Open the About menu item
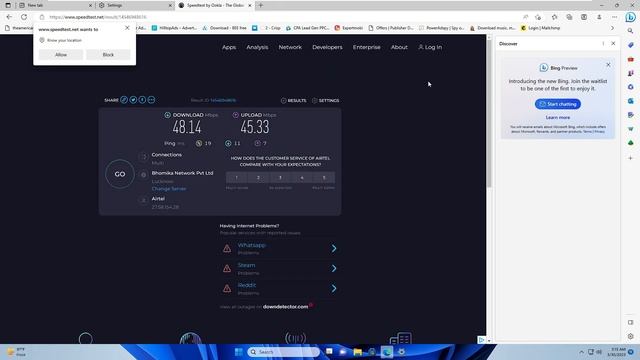The width and height of the screenshot is (640, 360). pos(399,47)
